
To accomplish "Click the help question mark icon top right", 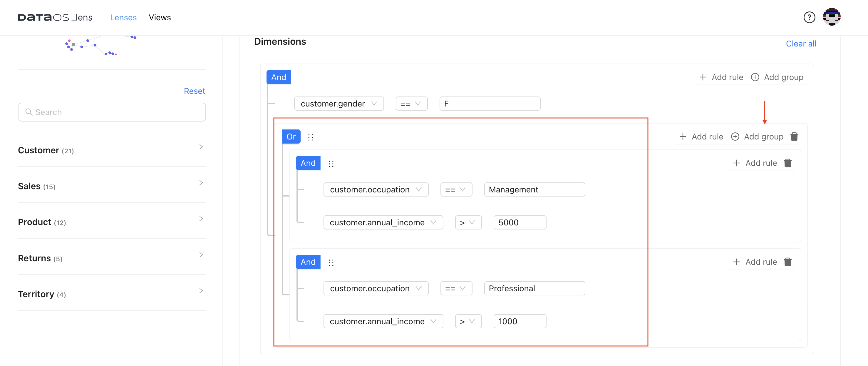I will click(810, 17).
